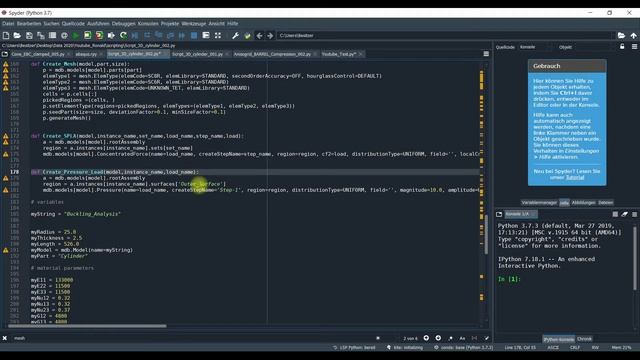Jump to the next search match
Screen dimensions: 640x360
point(438,338)
